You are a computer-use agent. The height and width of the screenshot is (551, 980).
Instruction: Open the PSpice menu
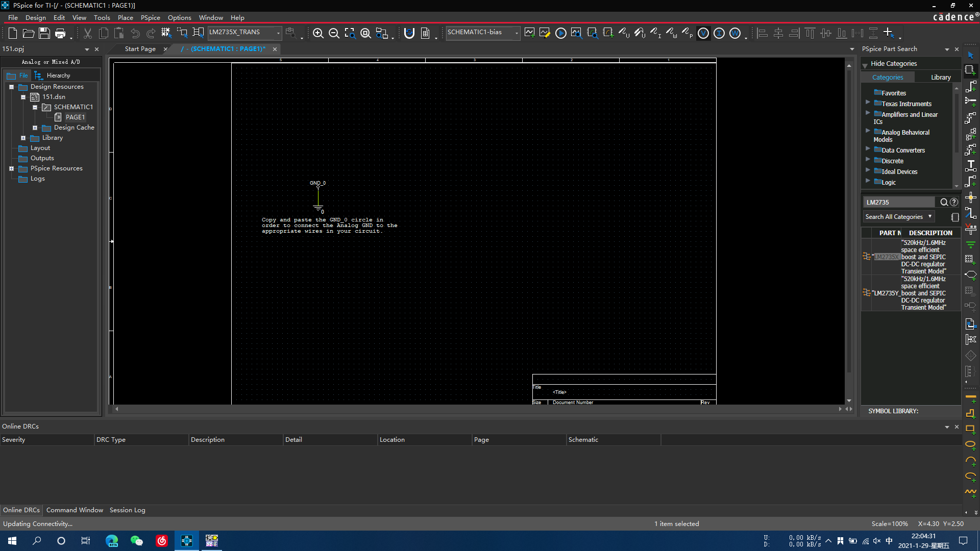point(150,17)
